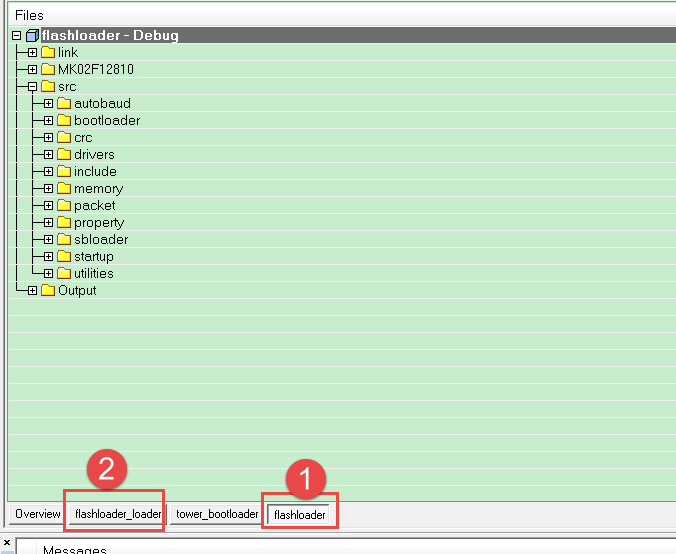Expand the crc folder
Viewport: 676px width, 554px height.
point(48,138)
